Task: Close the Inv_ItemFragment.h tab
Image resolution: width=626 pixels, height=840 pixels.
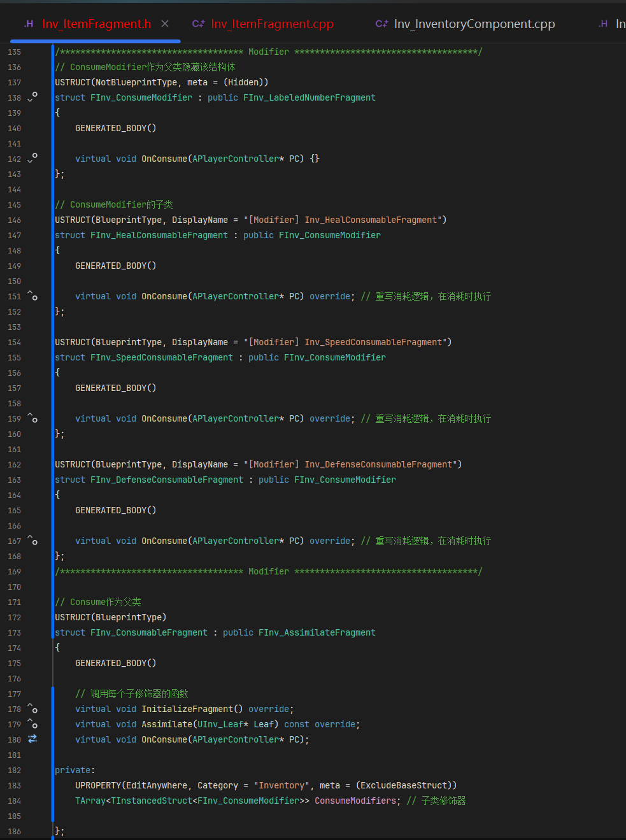Action: [165, 24]
